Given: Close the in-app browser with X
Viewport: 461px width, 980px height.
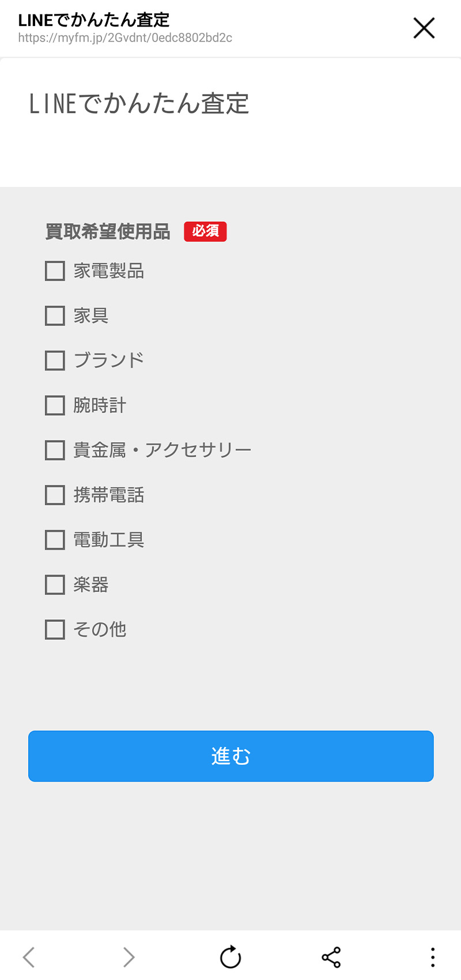Looking at the screenshot, I should [x=424, y=28].
